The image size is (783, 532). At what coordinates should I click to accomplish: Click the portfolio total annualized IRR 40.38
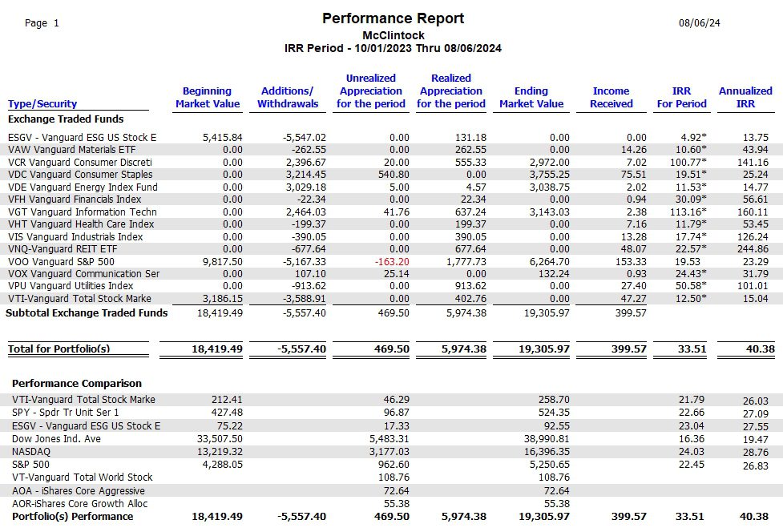pos(761,349)
